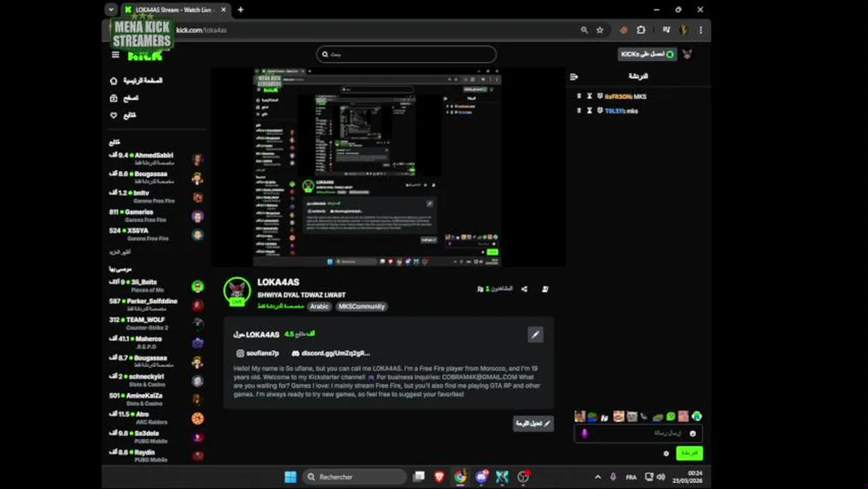868x489 pixels.
Task: Open Windows Start menu
Action: click(291, 477)
